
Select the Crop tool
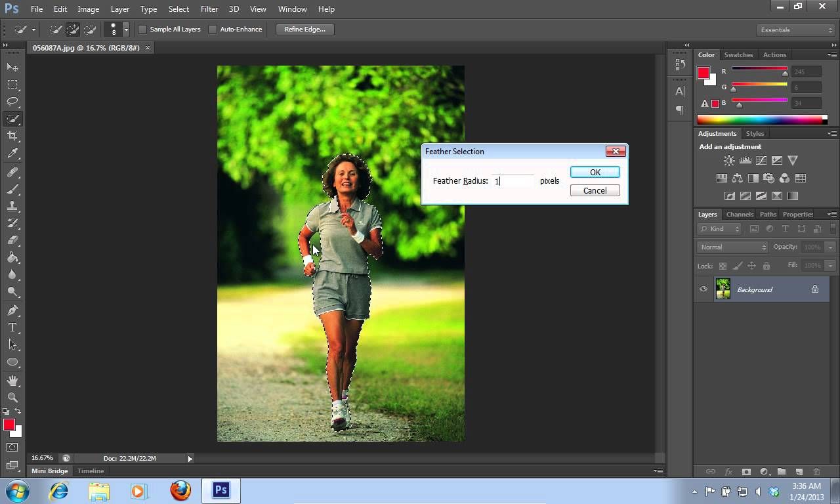[12, 136]
